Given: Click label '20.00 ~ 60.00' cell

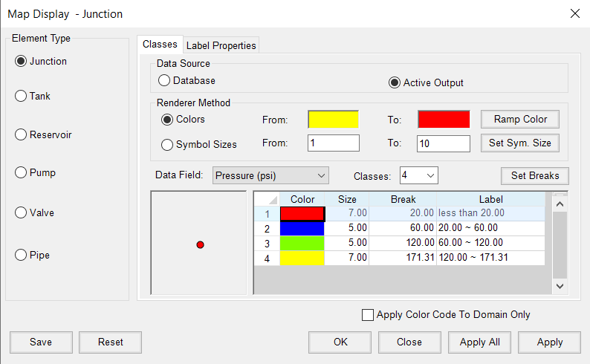Looking at the screenshot, I should [x=490, y=228].
